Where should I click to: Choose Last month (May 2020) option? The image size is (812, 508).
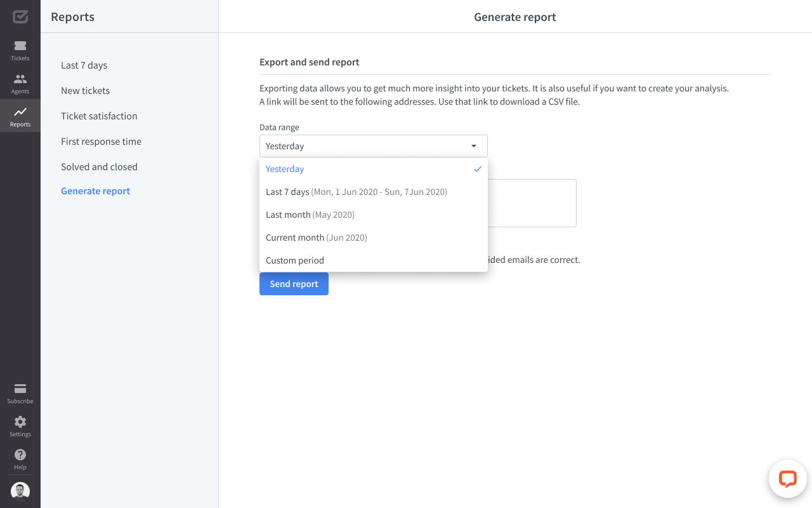[374, 215]
